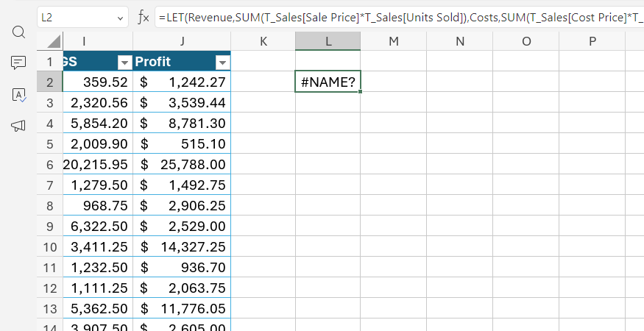Select column N header
The height and width of the screenshot is (331, 644).
[x=459, y=41]
